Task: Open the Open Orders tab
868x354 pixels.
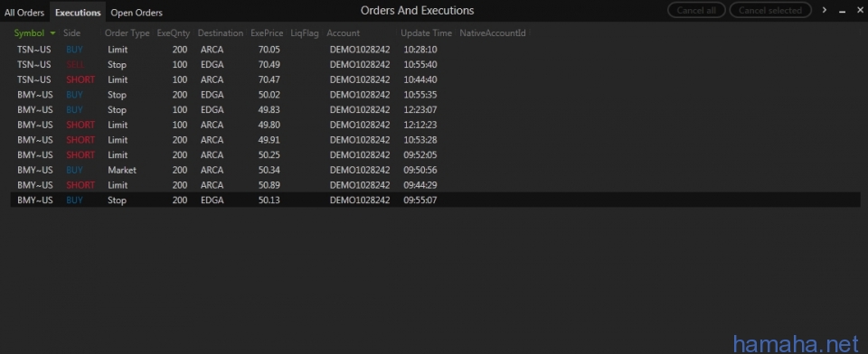Action: (x=137, y=12)
